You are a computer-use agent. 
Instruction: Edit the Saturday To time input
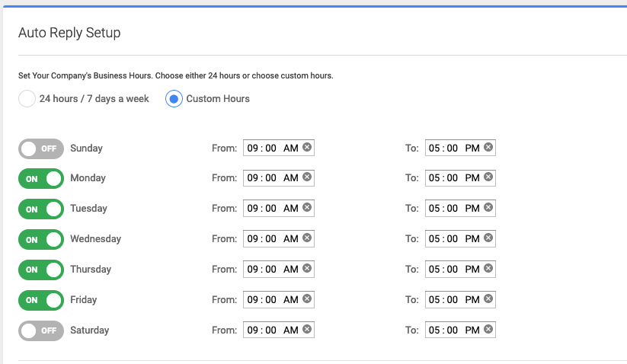pos(460,330)
